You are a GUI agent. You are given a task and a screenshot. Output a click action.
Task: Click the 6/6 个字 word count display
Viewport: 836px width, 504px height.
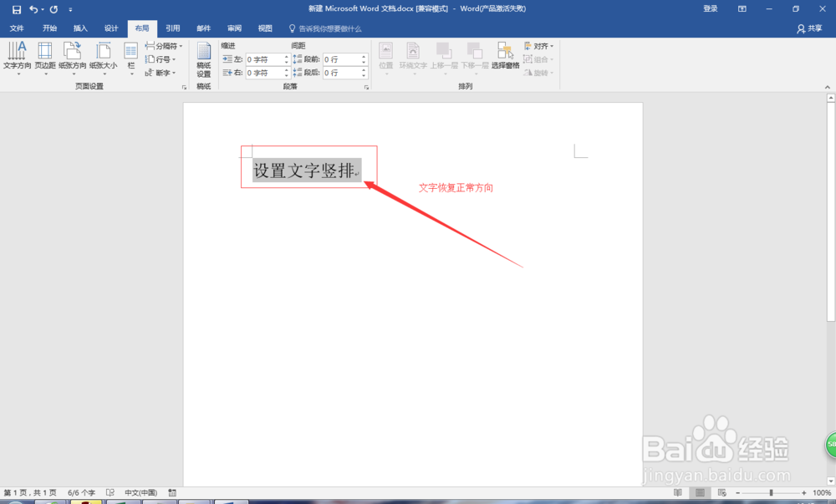click(80, 492)
